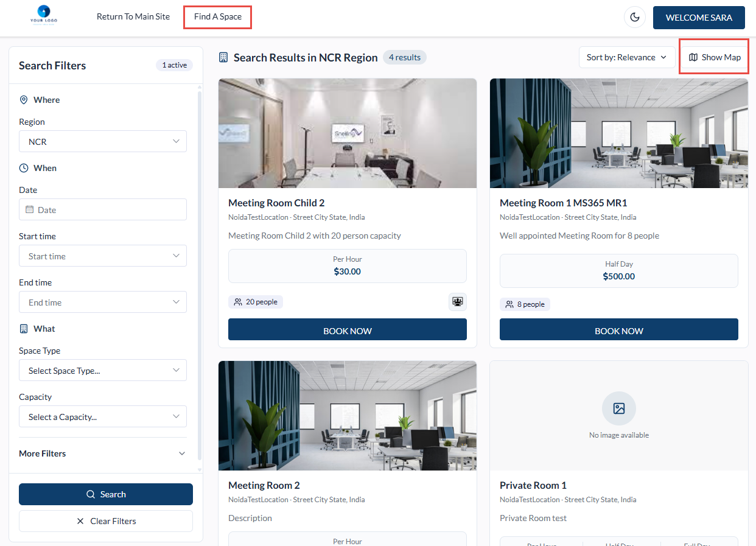
Task: Click the video conferencing amenity icon
Action: pyautogui.click(x=457, y=302)
